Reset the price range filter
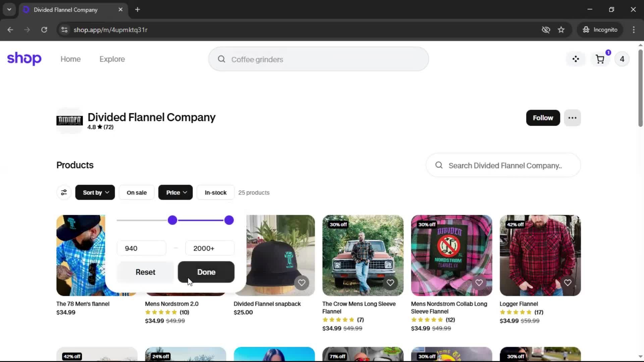The width and height of the screenshot is (644, 362). point(145,272)
